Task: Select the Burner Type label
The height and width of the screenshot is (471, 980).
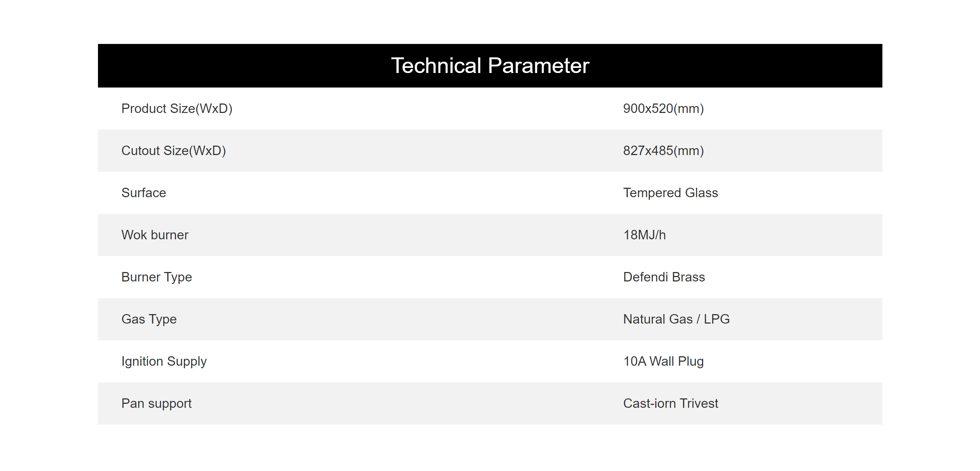Action: click(157, 277)
